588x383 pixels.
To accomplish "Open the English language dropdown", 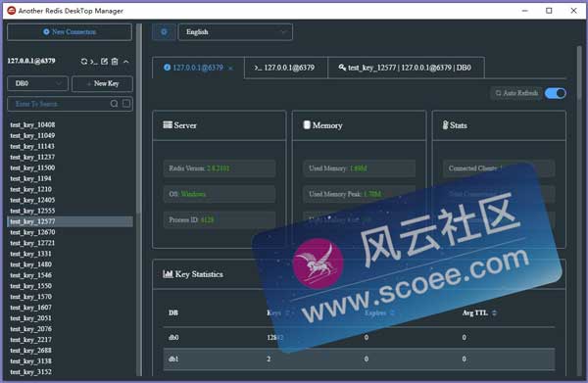I will [235, 32].
